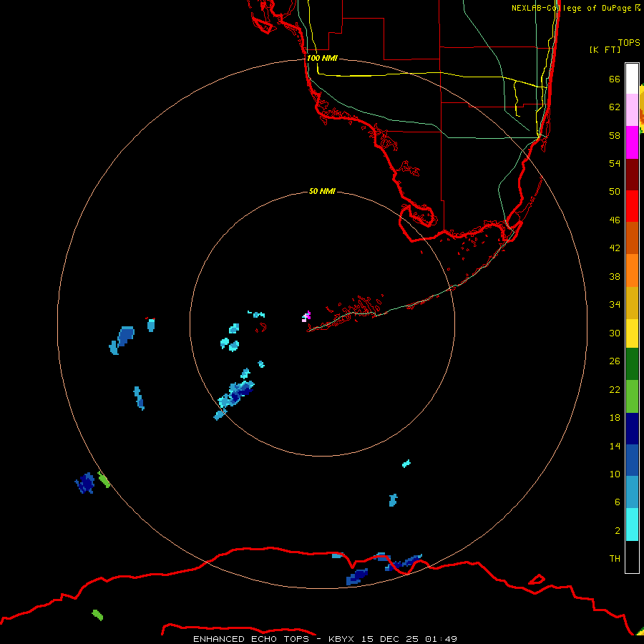Image resolution: width=644 pixels, height=644 pixels.
Task: Select legend value 10
Action: pyautogui.click(x=615, y=474)
